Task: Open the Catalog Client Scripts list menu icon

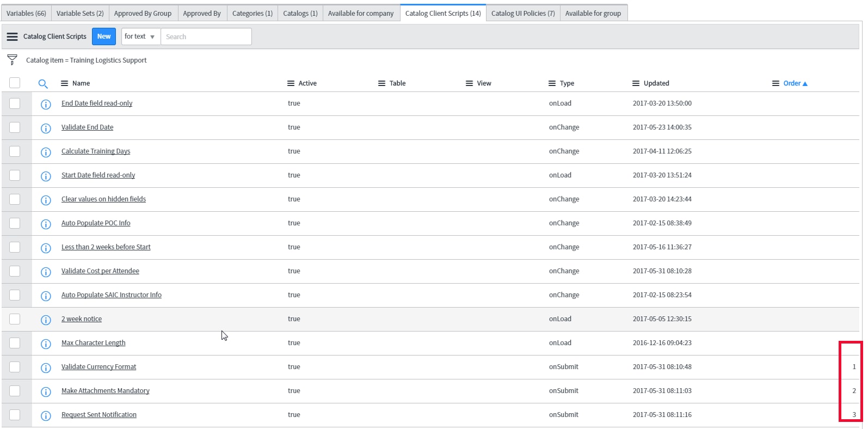Action: click(x=12, y=36)
